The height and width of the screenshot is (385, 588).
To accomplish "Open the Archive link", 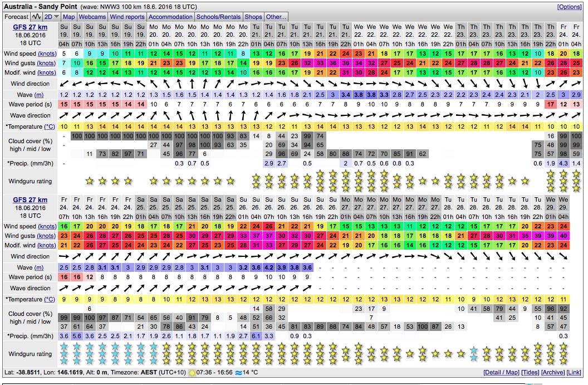I will pos(552,373).
